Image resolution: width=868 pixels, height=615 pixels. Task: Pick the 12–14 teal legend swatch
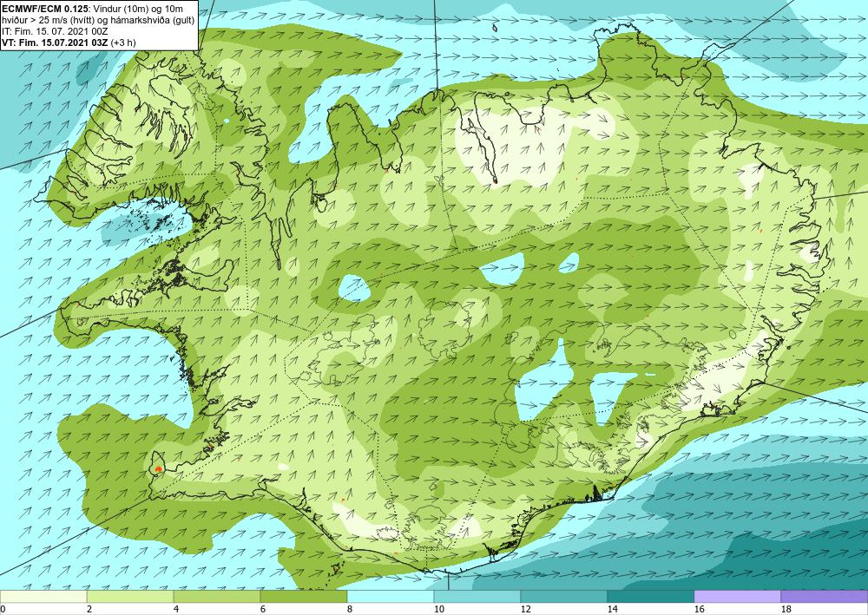click(x=564, y=597)
